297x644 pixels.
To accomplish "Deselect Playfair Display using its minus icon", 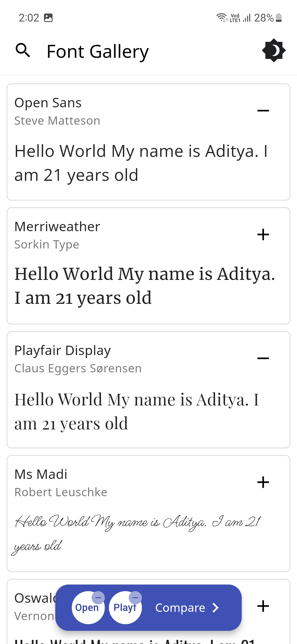I will (263, 358).
